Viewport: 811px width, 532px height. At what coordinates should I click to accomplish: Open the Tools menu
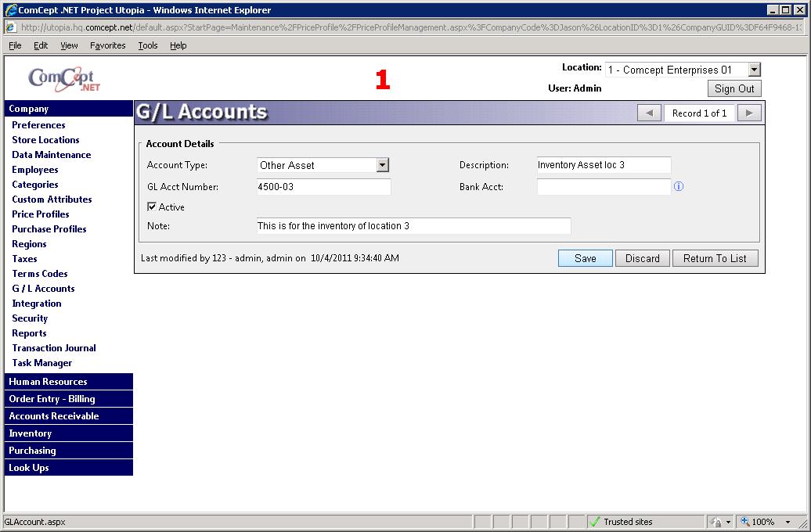[148, 45]
